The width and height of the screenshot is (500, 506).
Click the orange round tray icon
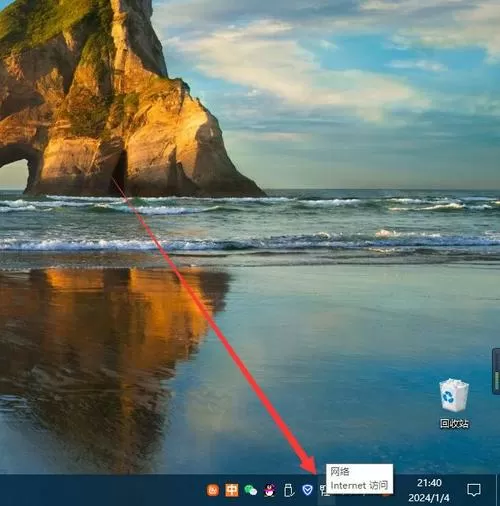(x=213, y=490)
